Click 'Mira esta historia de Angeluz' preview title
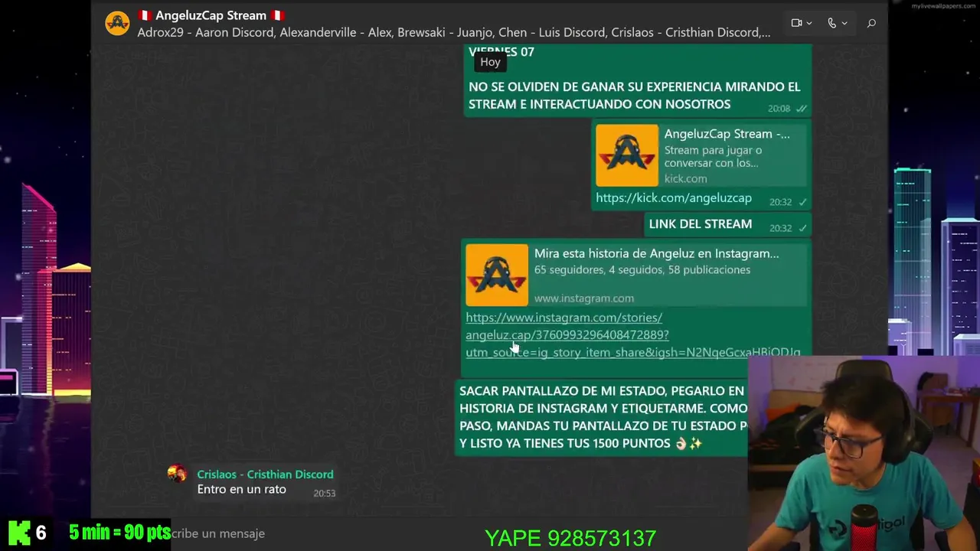980x551 pixels. point(656,253)
